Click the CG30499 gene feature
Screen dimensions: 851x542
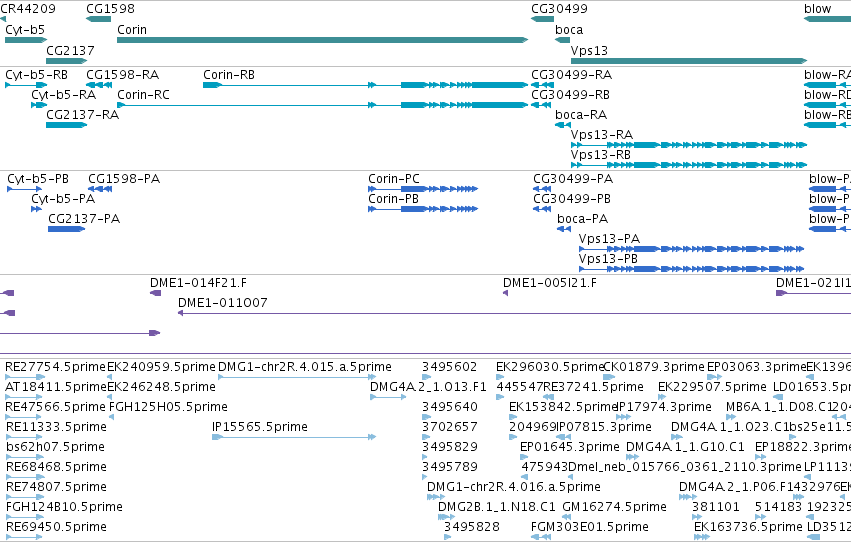(542, 19)
